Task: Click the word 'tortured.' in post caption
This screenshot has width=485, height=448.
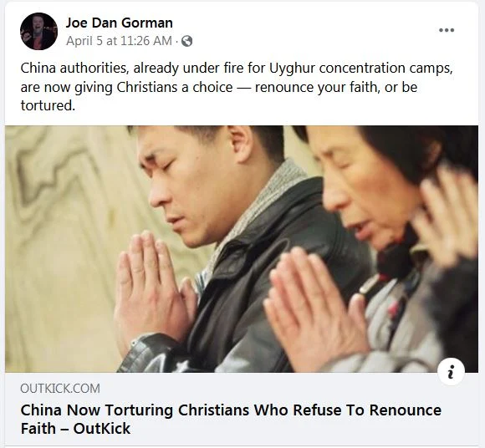Action: pyautogui.click(x=48, y=105)
